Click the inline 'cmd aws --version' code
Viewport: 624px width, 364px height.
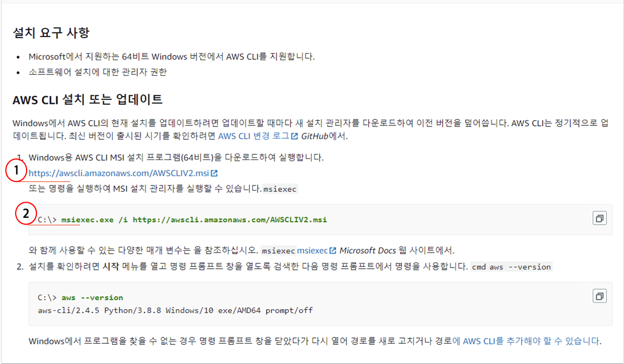[x=511, y=267]
